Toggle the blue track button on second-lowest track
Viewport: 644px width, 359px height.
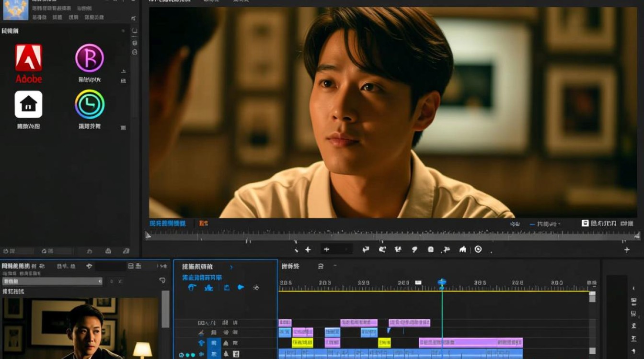[213, 343]
